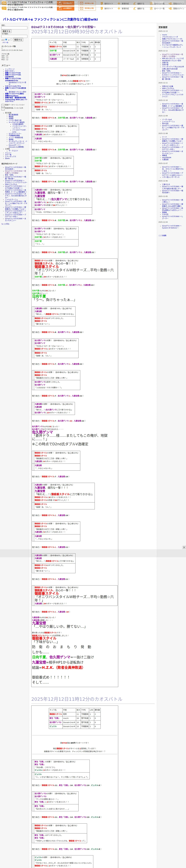Image resolution: width=186 pixels, height=868 pixels.
Task: Click ここを編集 below the update history
Action: pyautogui.click(x=162, y=236)
